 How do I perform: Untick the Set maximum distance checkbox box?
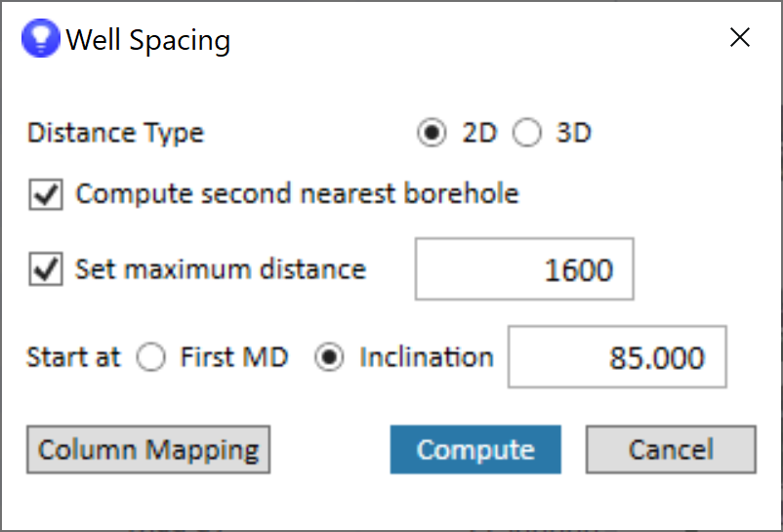[x=45, y=268]
